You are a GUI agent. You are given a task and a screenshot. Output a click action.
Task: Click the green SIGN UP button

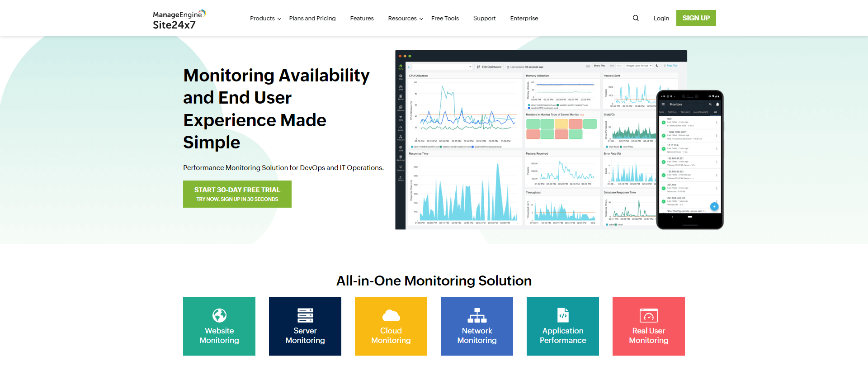pos(696,18)
